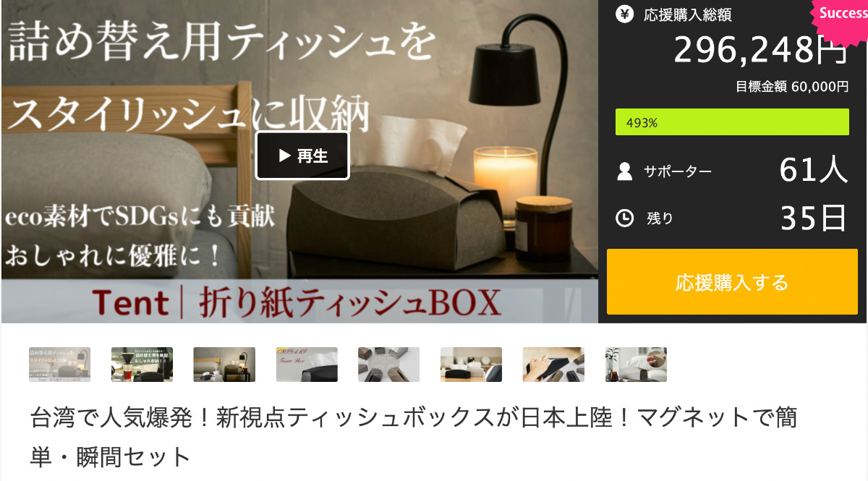The height and width of the screenshot is (481, 868).
Task: Select the seventh thumbnail showing a hand
Action: tap(554, 365)
